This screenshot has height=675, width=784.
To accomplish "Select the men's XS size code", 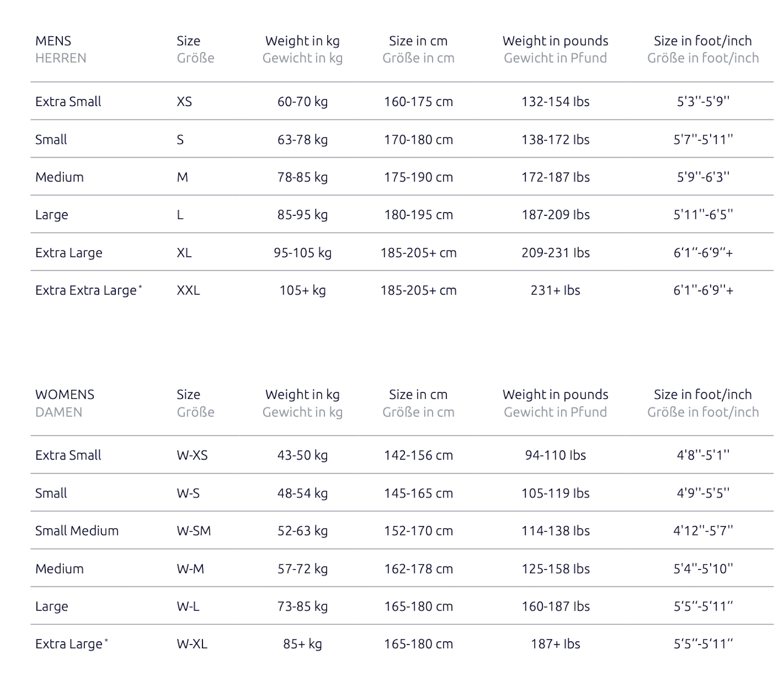I will [x=184, y=101].
